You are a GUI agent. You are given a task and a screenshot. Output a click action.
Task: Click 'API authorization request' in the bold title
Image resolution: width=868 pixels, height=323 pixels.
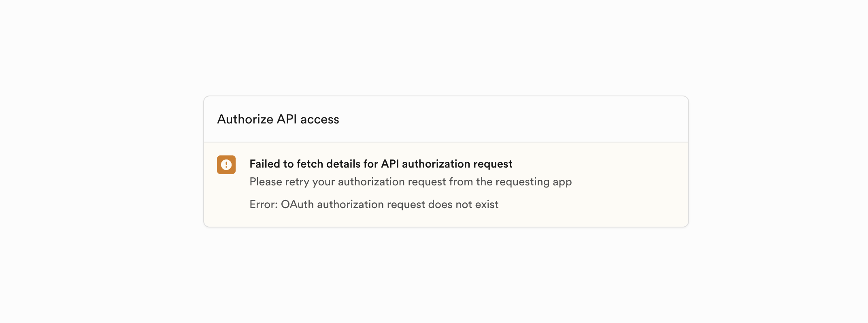tap(447, 164)
